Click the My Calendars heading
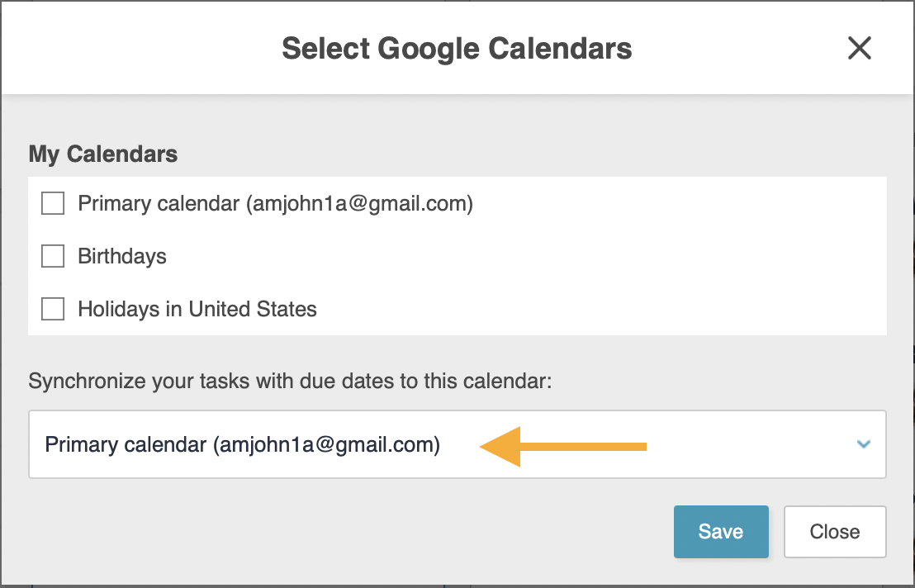Screen dimensions: 915x588 103,154
